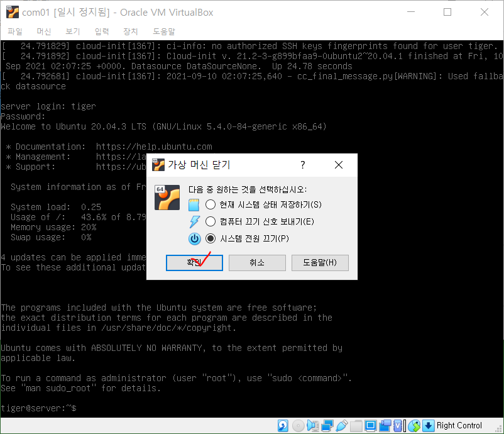Click the hard disk activity status icon
This screenshot has height=434, width=504.
pyautogui.click(x=283, y=426)
